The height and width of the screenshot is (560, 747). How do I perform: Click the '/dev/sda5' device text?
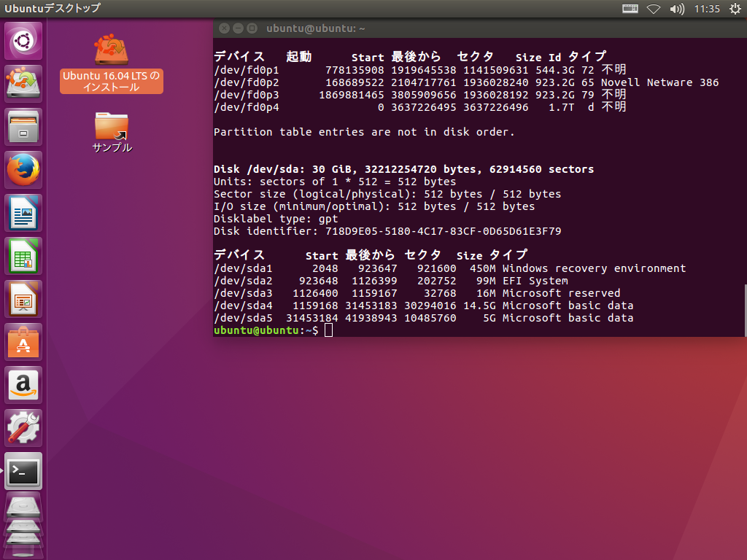(243, 318)
